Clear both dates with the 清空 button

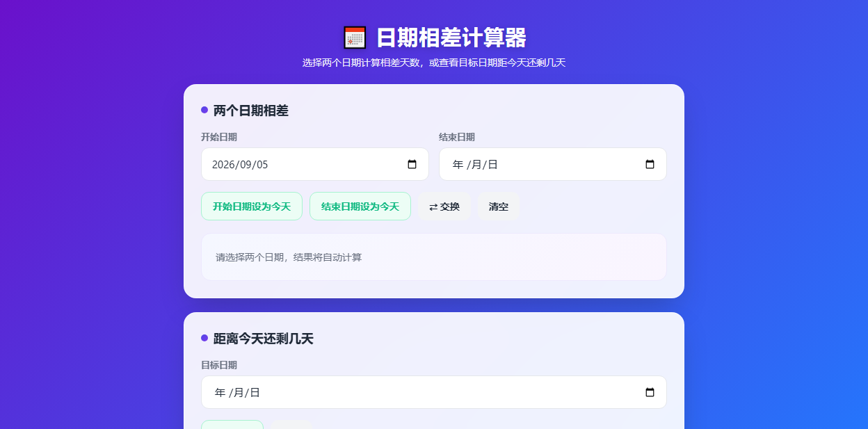[x=499, y=206]
